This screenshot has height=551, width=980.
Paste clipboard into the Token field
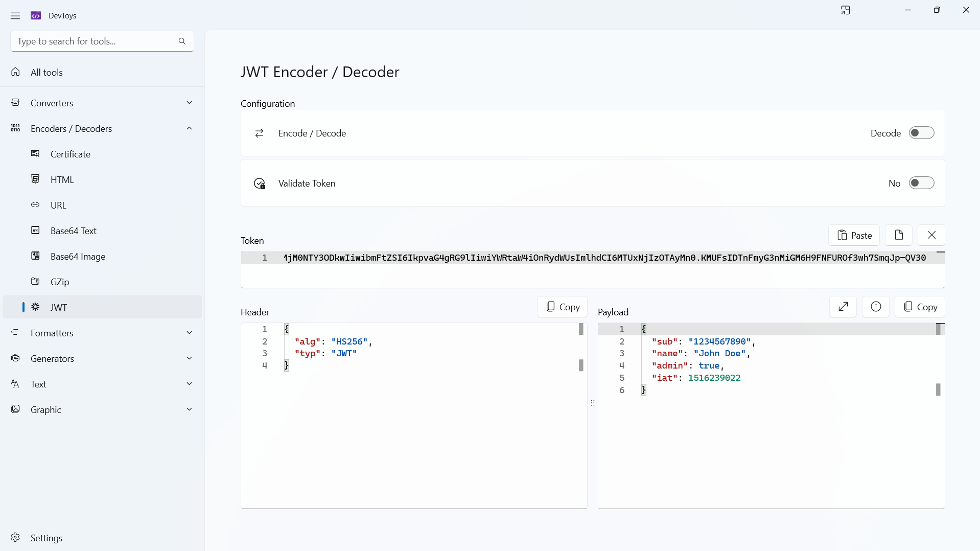[854, 235]
